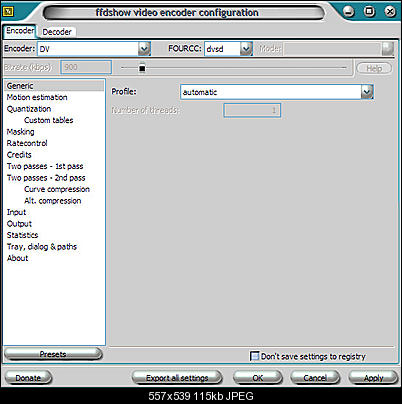Switch to the Decoder tab

pos(57,32)
